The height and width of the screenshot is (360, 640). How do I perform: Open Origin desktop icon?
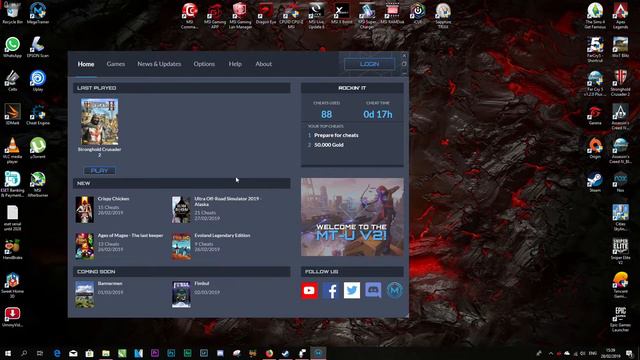click(x=595, y=148)
